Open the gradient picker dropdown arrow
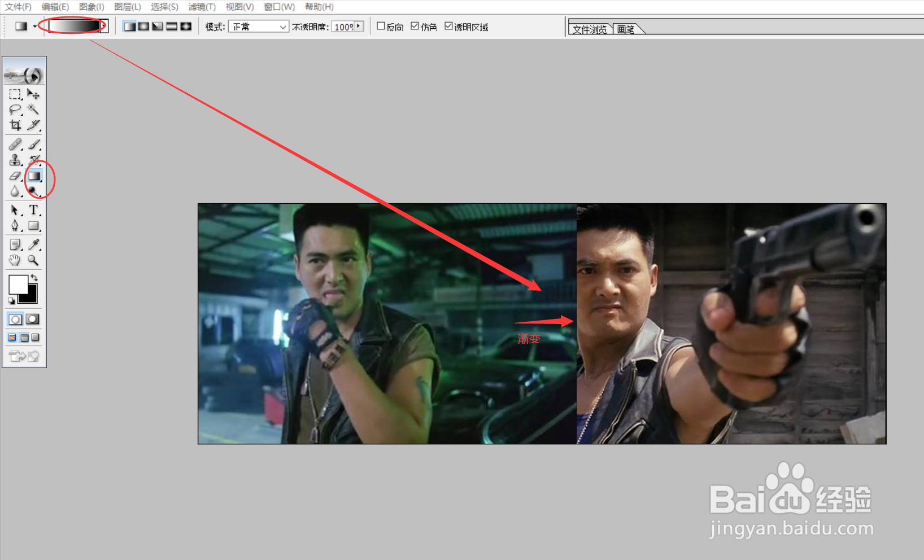The height and width of the screenshot is (560, 924). click(104, 26)
